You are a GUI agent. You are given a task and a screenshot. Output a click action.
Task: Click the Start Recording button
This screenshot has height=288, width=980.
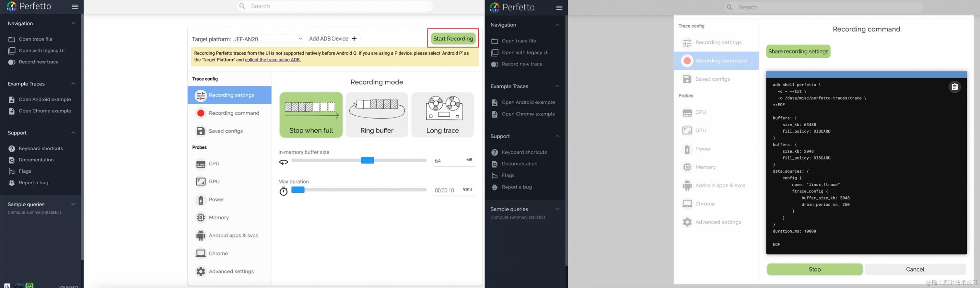click(453, 39)
